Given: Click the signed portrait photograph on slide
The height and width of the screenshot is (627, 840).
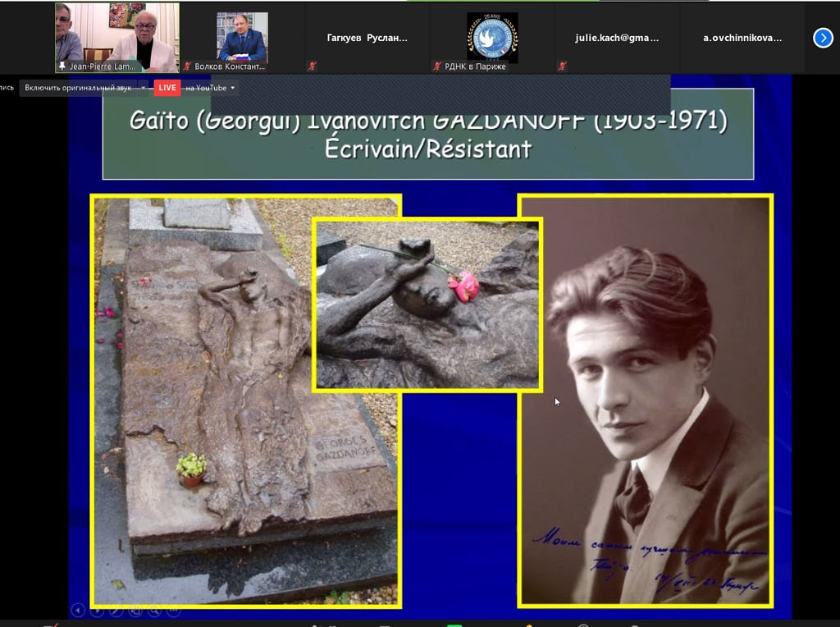Looking at the screenshot, I should pyautogui.click(x=645, y=400).
